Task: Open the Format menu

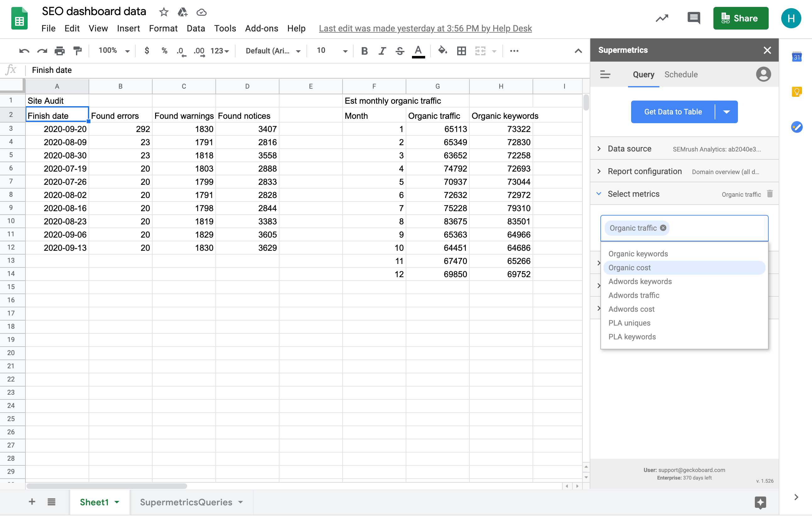Action: (x=163, y=28)
